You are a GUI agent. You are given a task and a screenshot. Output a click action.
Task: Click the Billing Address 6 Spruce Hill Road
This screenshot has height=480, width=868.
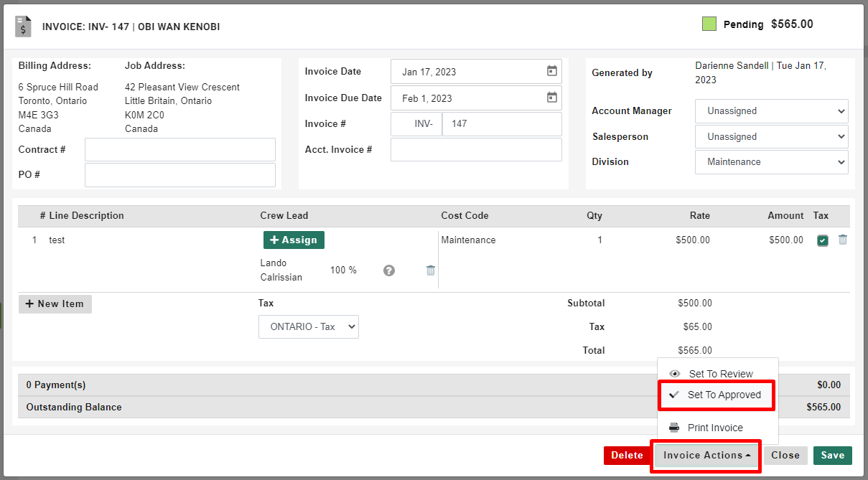pos(58,87)
